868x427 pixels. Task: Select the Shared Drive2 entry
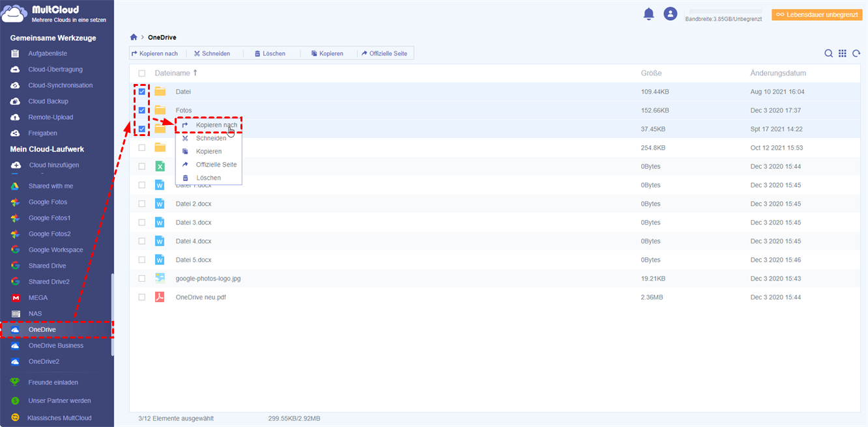pos(49,282)
